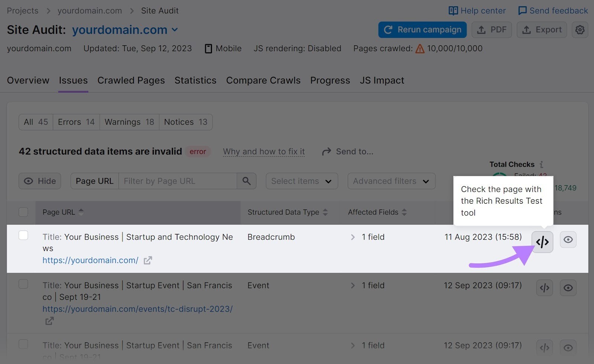594x364 pixels.
Task: Open Rich Results Test for tc-disrupt-2023 Event row
Action: click(x=545, y=288)
